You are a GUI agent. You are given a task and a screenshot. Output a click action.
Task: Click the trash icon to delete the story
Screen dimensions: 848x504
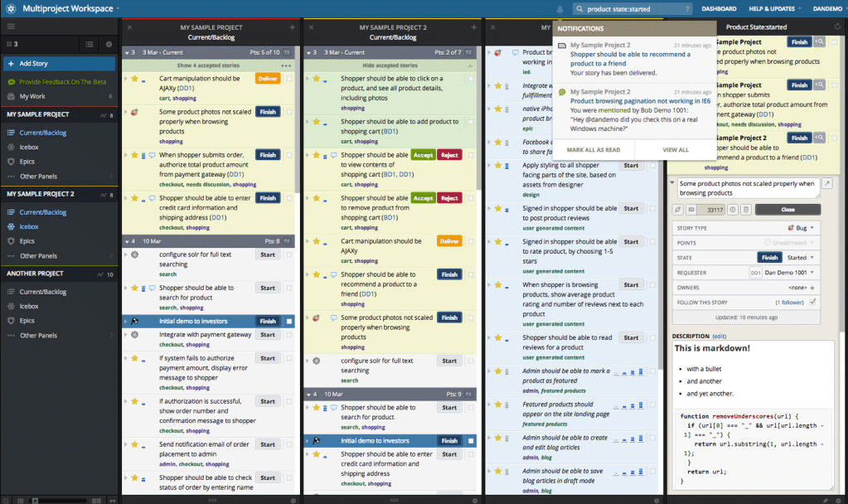[x=747, y=210]
